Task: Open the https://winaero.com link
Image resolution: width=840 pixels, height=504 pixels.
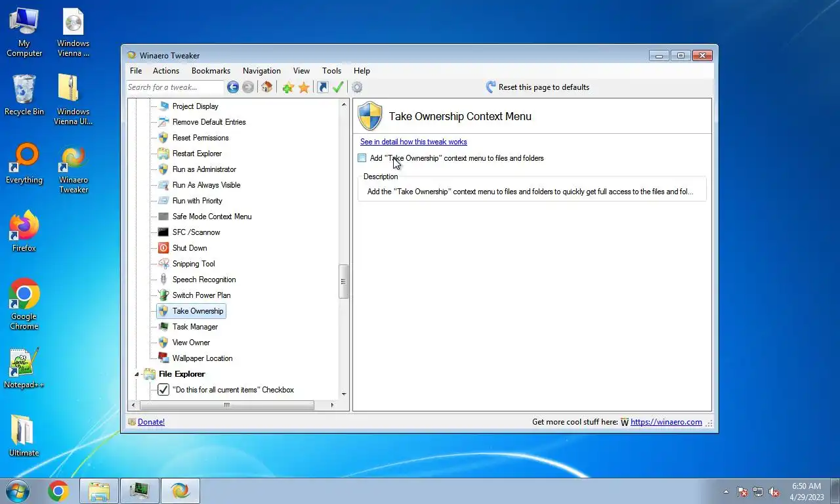Action: [666, 422]
